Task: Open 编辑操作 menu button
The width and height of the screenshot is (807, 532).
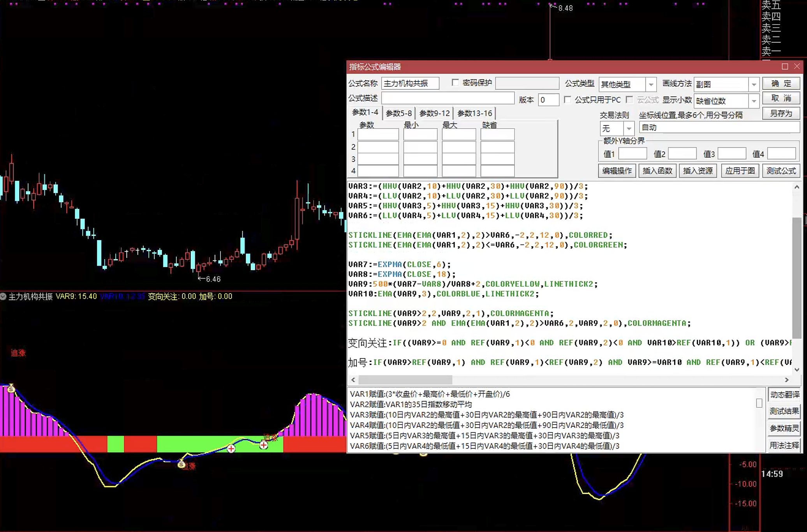Action: (617, 171)
